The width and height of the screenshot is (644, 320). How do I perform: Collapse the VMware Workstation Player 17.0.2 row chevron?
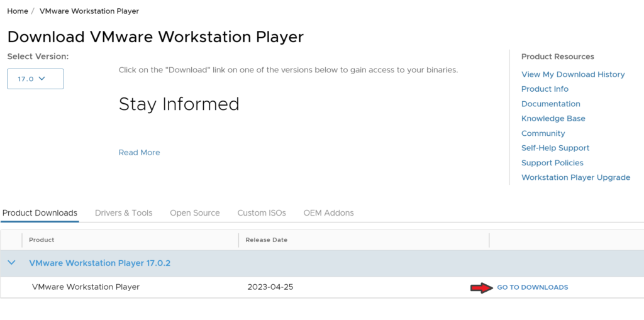(x=11, y=262)
